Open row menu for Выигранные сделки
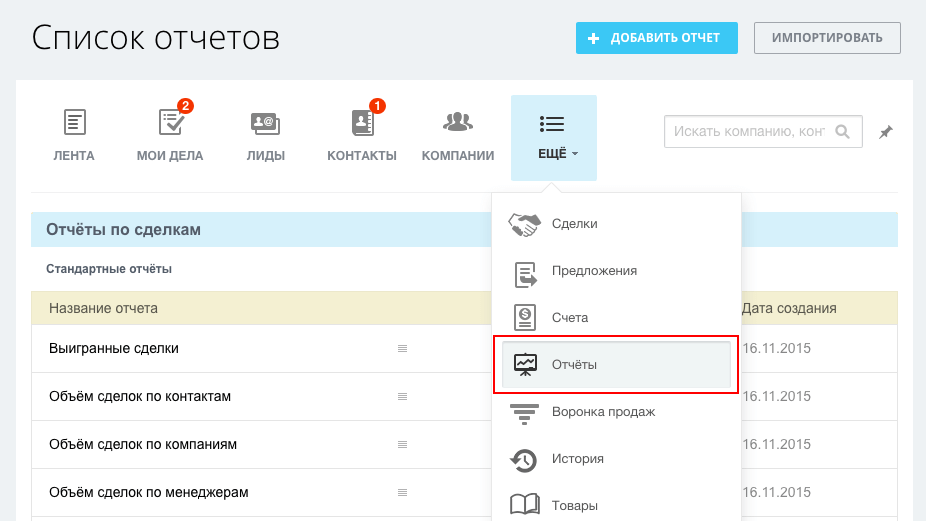 [x=402, y=349]
